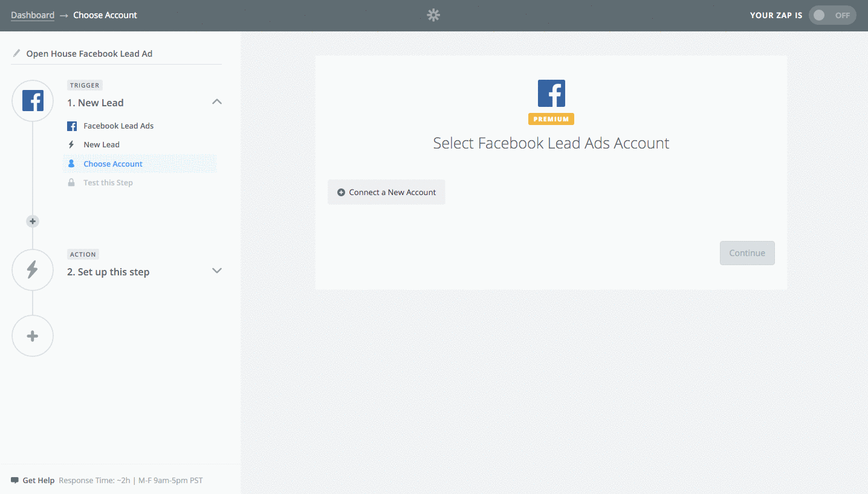Click the lightning bolt icon beside New Lead

pos(71,145)
